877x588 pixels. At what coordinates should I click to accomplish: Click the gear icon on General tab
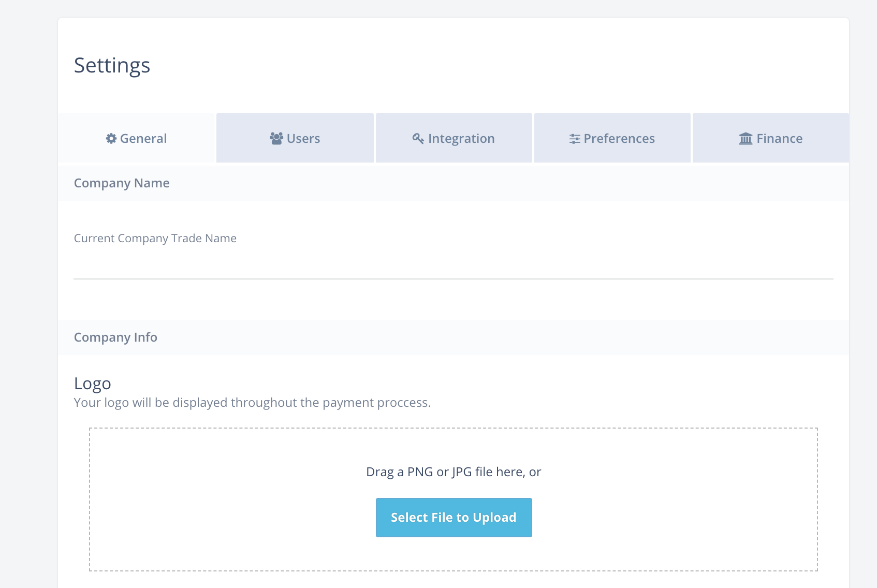coord(111,139)
